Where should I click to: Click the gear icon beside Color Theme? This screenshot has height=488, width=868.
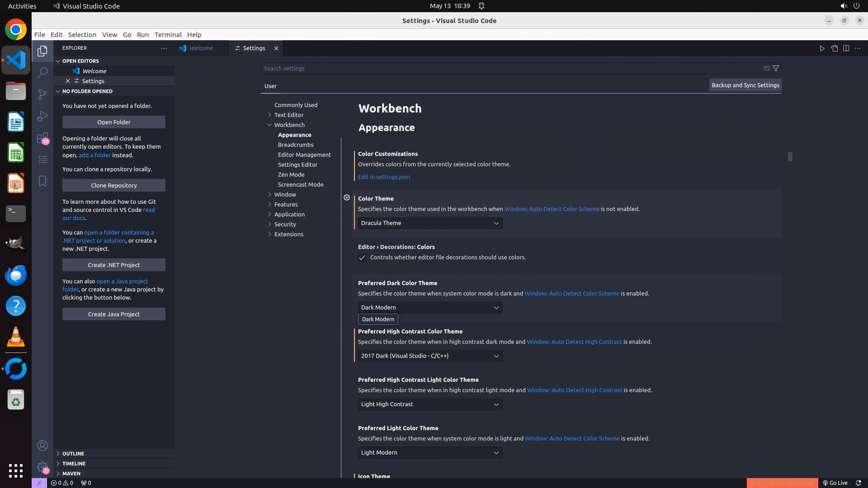point(347,198)
